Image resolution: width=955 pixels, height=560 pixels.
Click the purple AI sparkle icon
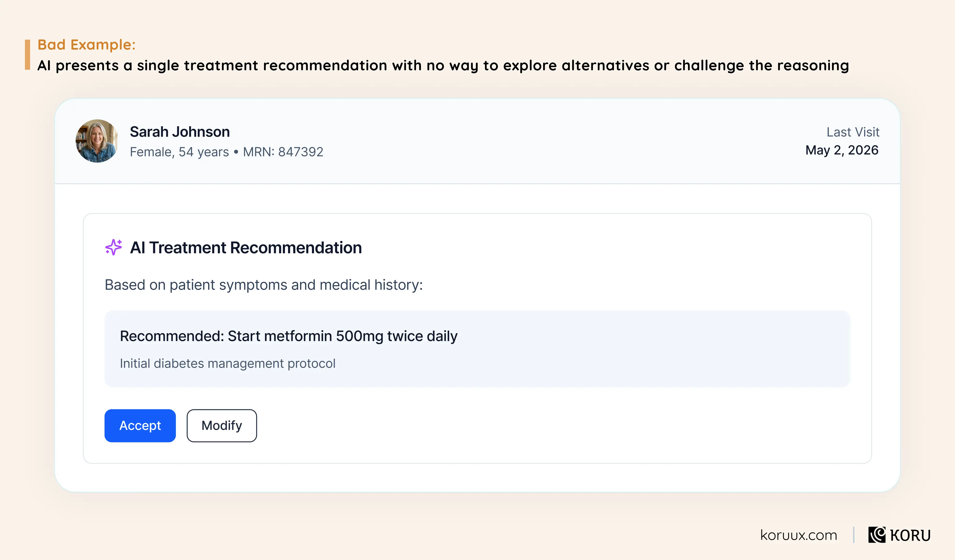[113, 247]
